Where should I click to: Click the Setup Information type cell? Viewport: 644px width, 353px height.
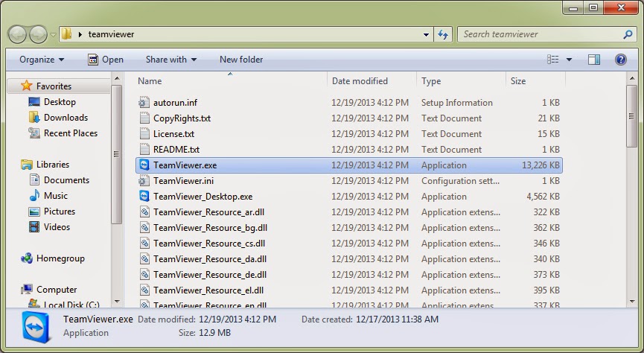pyautogui.click(x=456, y=102)
